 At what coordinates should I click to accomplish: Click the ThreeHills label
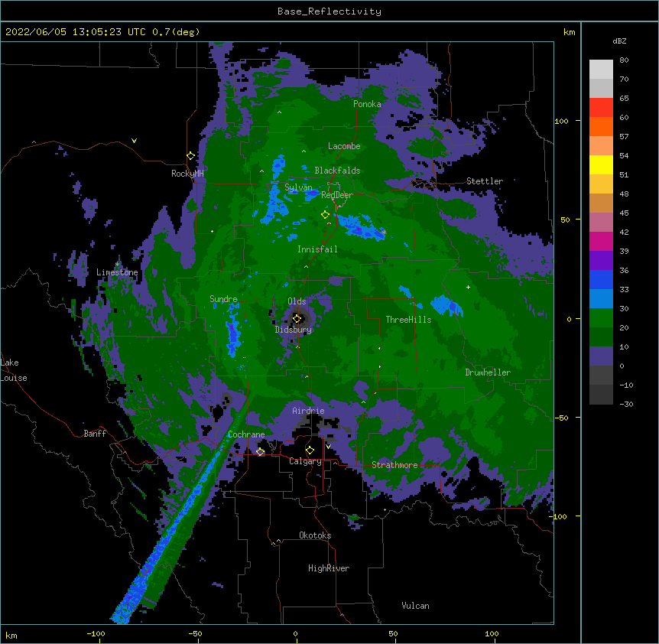pos(408,320)
